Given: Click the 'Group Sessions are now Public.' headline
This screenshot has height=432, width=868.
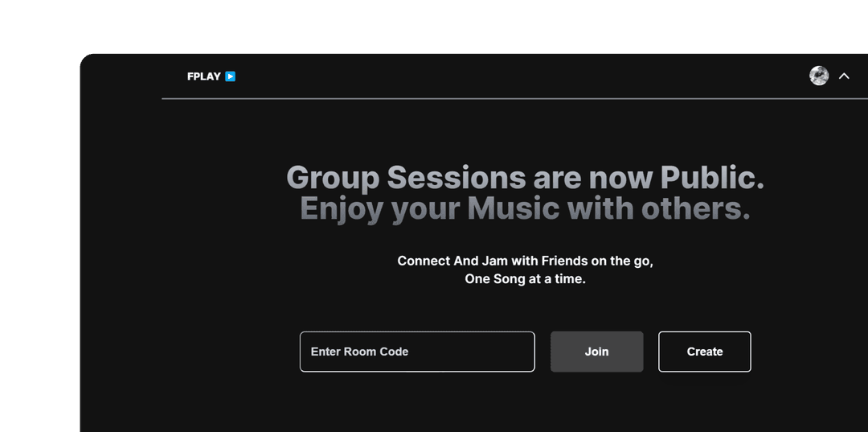Looking at the screenshot, I should click(x=525, y=177).
